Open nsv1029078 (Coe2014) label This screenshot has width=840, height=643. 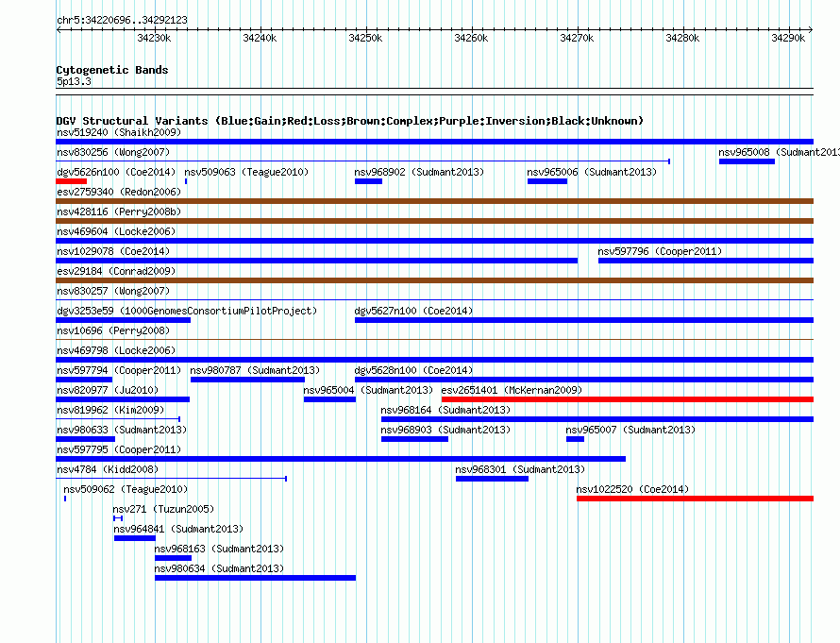113,251
